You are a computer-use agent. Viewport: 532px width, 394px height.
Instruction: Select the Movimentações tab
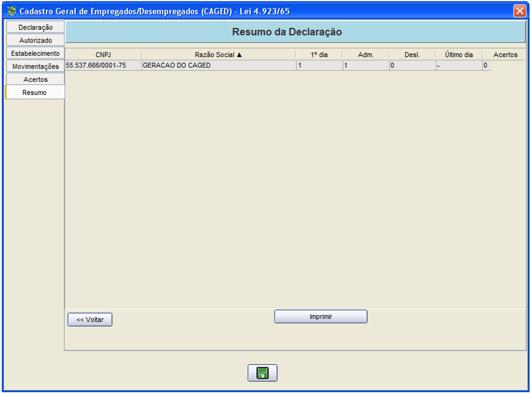click(35, 66)
